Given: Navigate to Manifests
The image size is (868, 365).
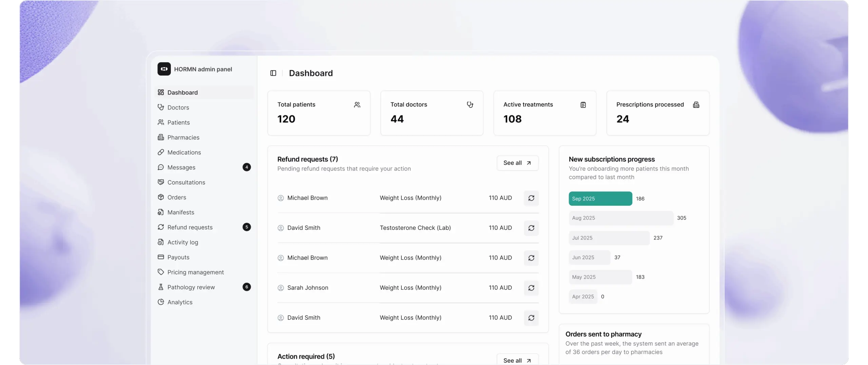Looking at the screenshot, I should point(204,212).
